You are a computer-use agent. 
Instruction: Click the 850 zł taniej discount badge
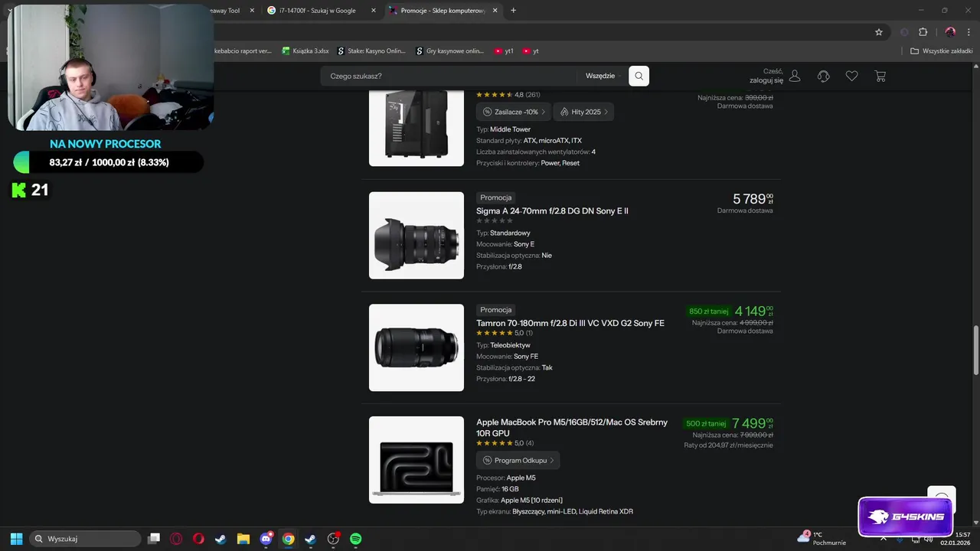coord(708,311)
